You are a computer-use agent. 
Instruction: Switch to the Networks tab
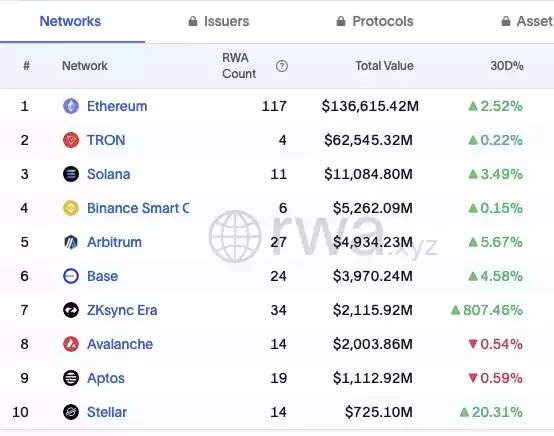(70, 21)
